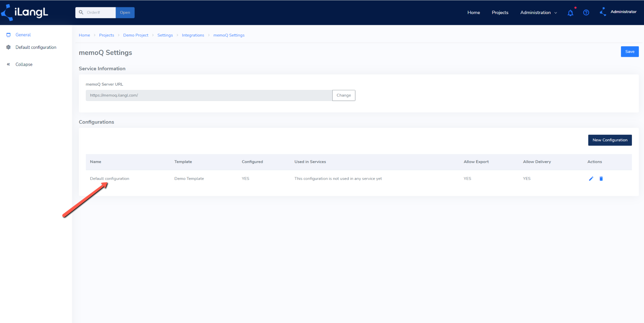Screen dimensions: 644x323
Task: Click the Template column header
Action: coord(183,162)
